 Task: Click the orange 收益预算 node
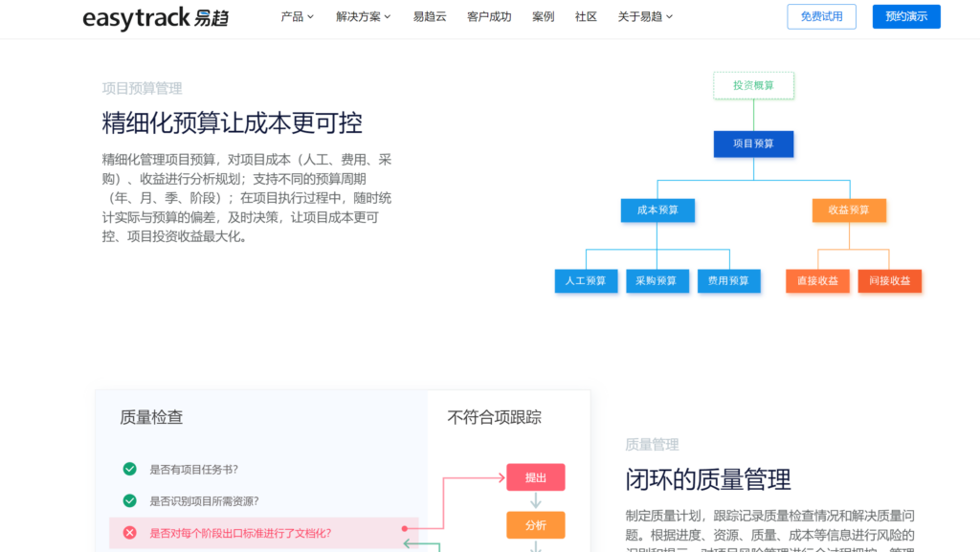click(x=849, y=210)
